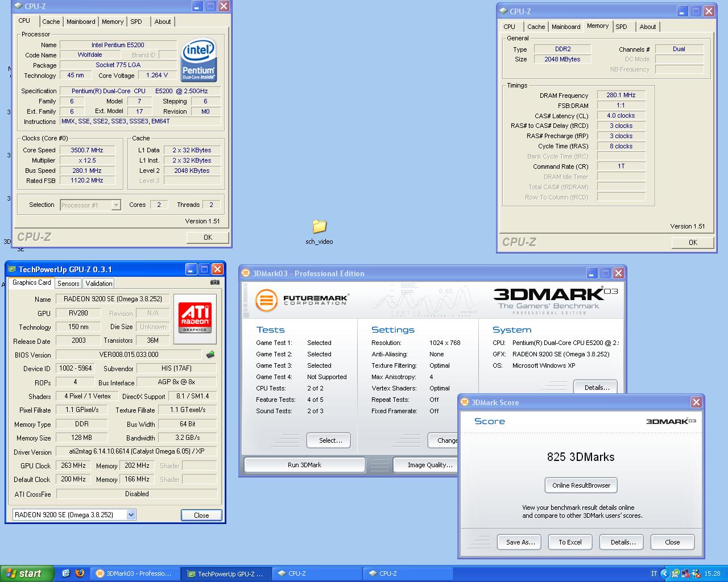Screen dimensions: 728x582
Task: Click the DRAM Frequency field showing 280.1 MHz
Action: (621, 95)
